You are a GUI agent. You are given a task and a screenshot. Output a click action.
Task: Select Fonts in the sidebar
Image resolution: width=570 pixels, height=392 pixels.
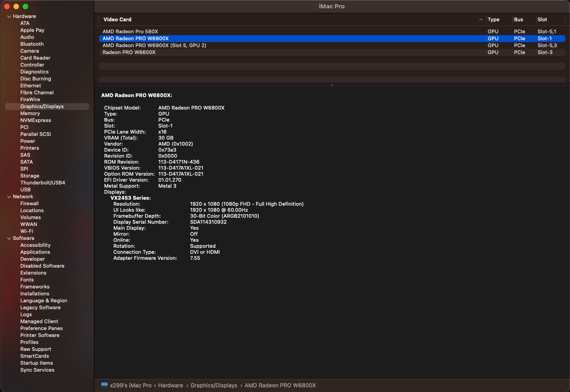tap(27, 280)
